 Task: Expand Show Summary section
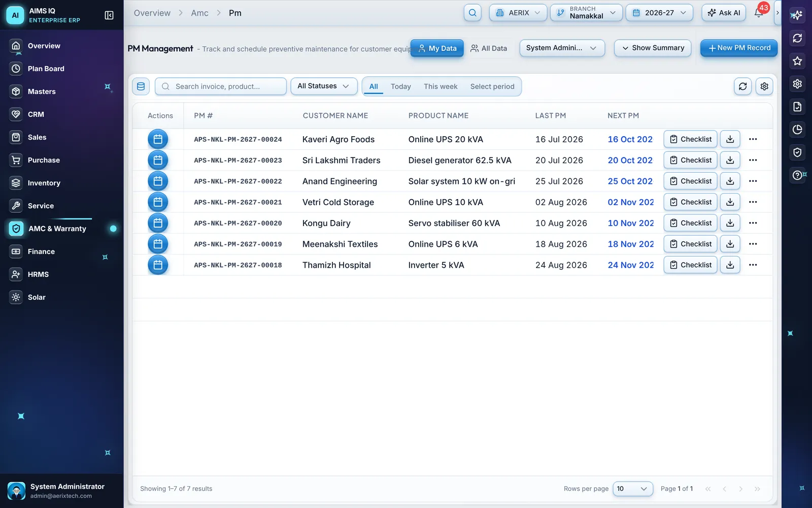point(653,48)
